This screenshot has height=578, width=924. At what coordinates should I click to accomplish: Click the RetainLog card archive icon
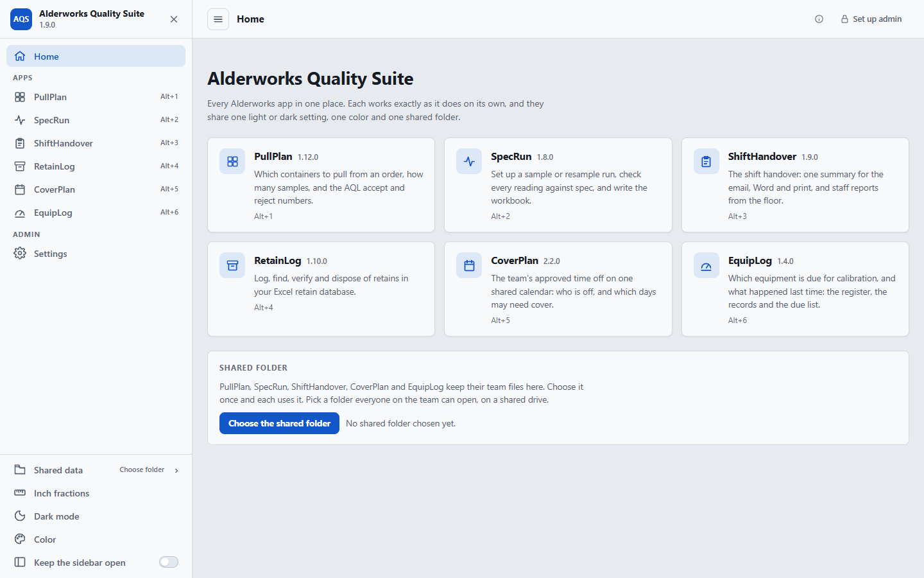(x=232, y=266)
